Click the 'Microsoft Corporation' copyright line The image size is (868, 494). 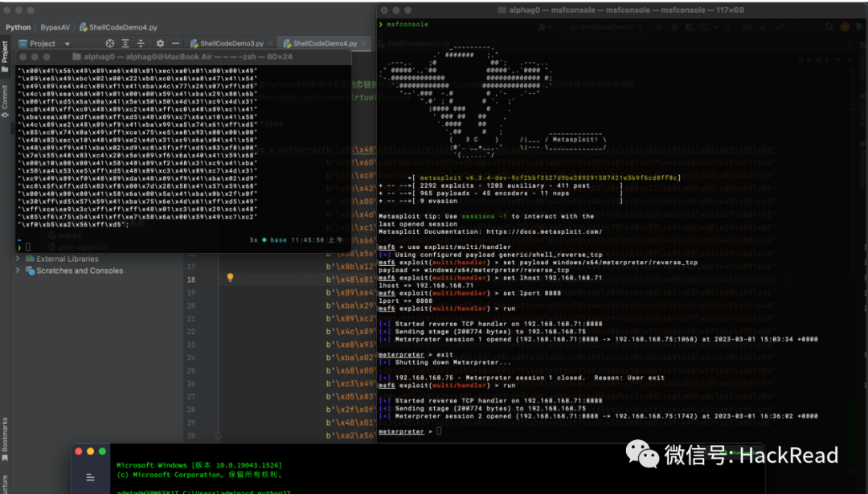pos(199,475)
